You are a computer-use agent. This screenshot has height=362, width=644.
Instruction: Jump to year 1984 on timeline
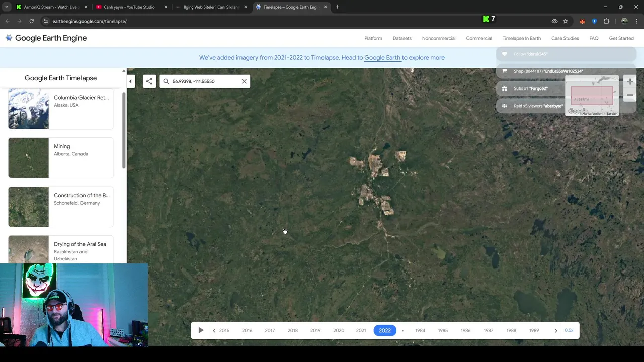[x=420, y=330]
